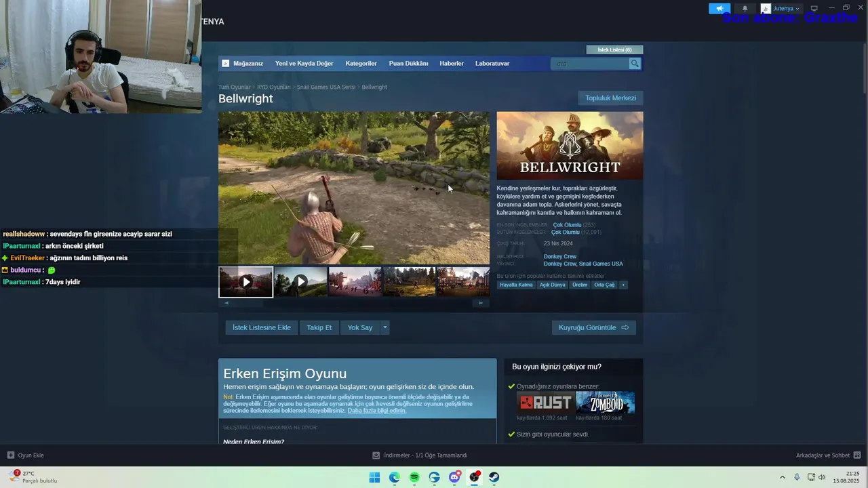The width and height of the screenshot is (868, 488).
Task: Open Daha fazla bilgi edinin link
Action: tap(377, 411)
